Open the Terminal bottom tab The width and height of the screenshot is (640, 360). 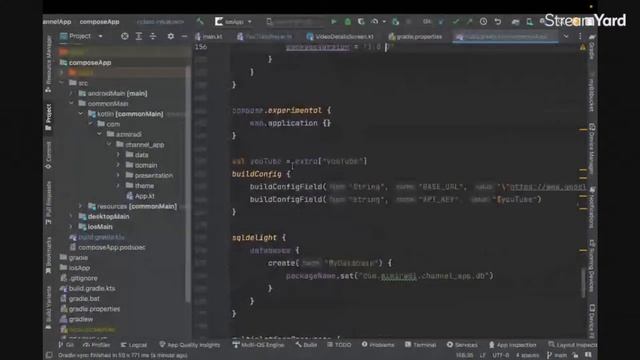pyautogui.click(x=420, y=345)
